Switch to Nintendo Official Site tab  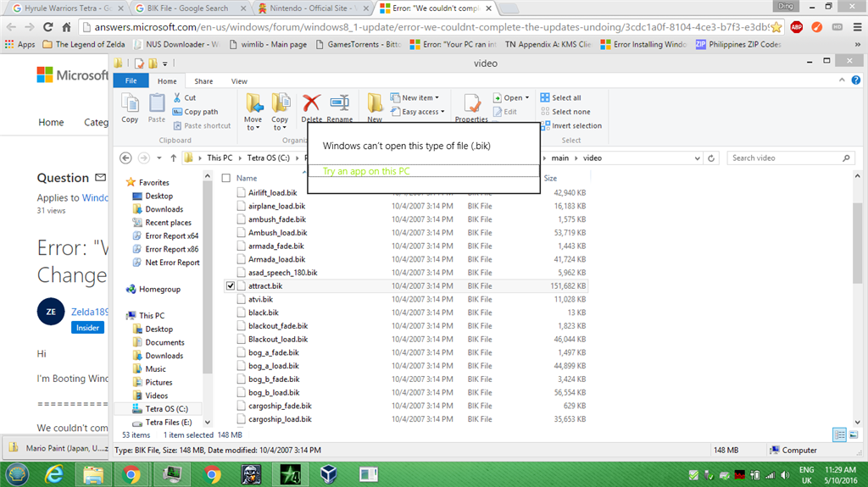(312, 8)
